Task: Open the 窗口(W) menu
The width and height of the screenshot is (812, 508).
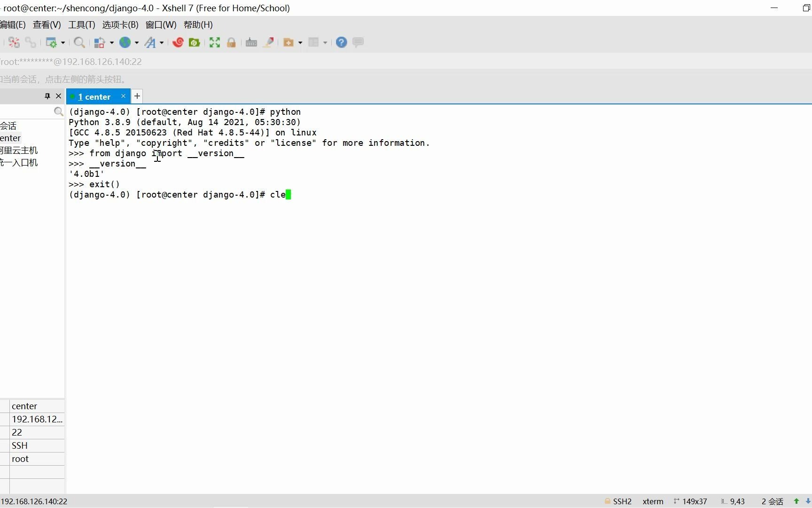Action: point(161,24)
